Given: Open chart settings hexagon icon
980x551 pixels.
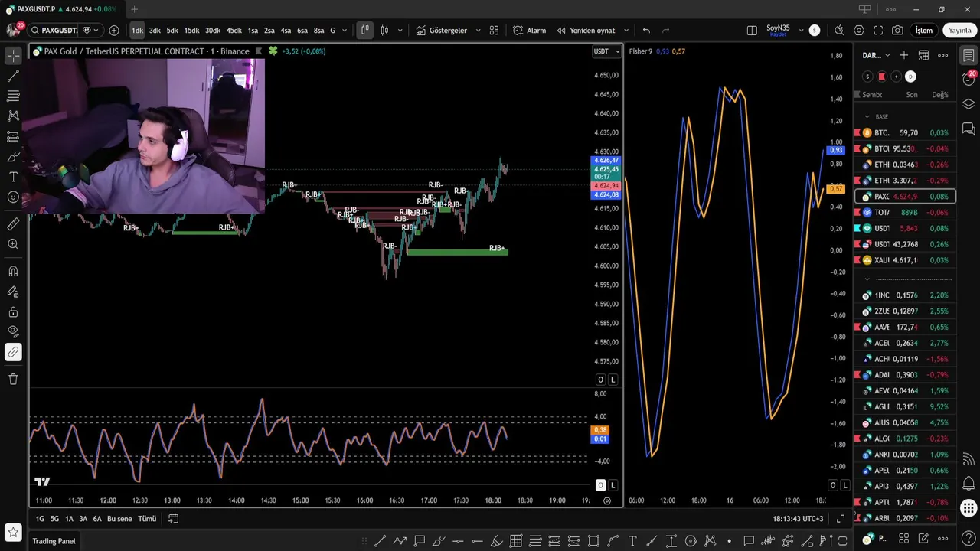Looking at the screenshot, I should 859,31.
